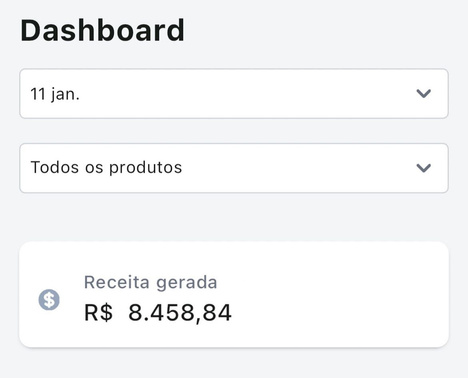The height and width of the screenshot is (378, 468).
Task: Click the chevron arrow beside 11 jan.
Action: [424, 94]
